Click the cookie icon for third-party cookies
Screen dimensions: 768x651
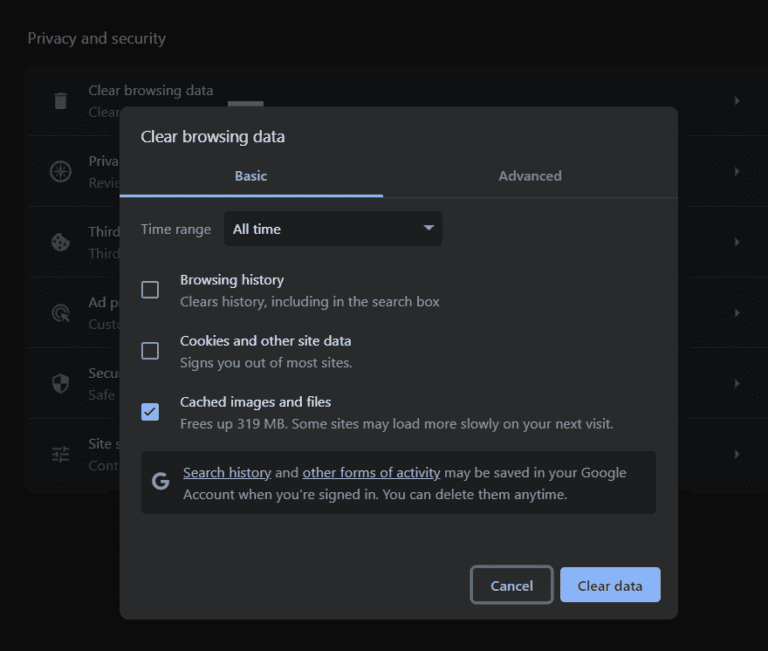61,242
